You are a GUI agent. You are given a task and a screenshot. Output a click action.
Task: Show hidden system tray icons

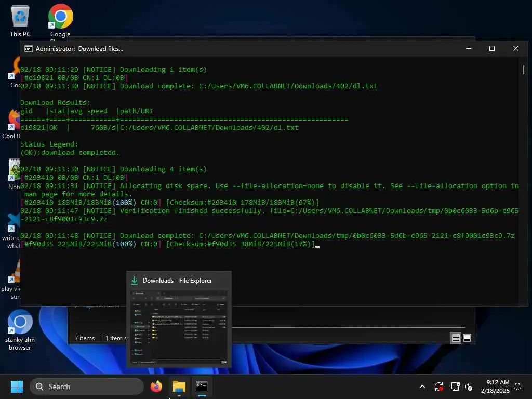point(422,387)
